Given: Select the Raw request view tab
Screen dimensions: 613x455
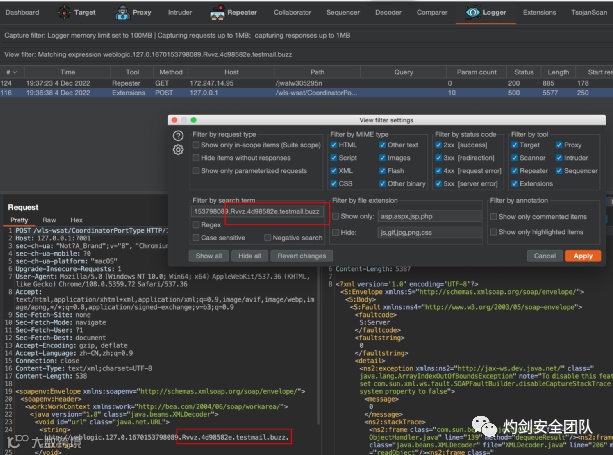Looking at the screenshot, I should [49, 220].
